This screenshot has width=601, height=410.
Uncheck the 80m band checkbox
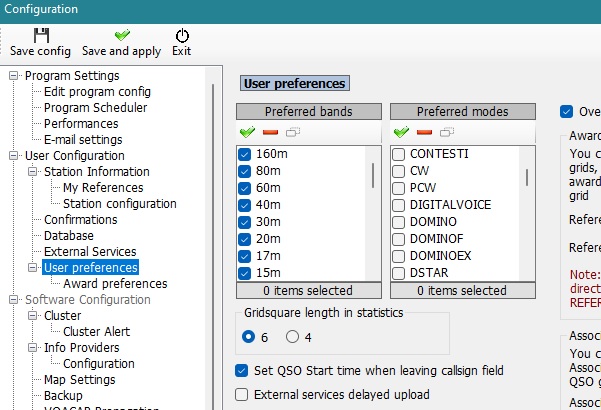245,171
